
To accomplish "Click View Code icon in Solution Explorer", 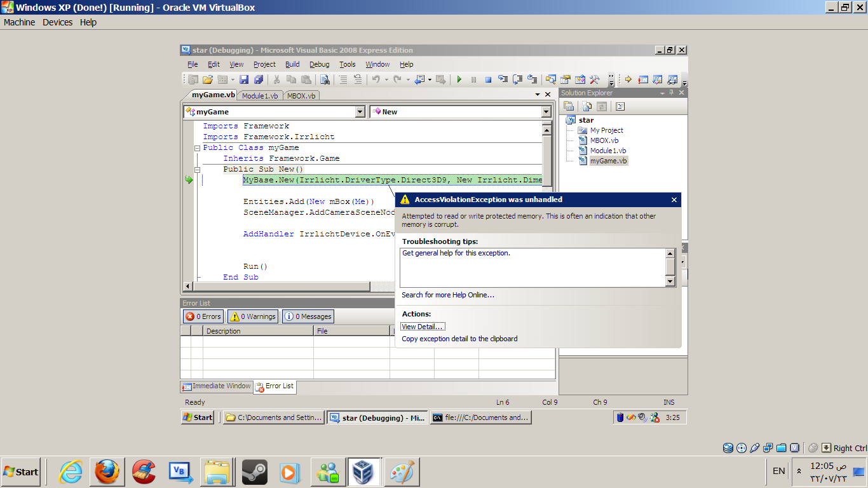I will 620,107.
